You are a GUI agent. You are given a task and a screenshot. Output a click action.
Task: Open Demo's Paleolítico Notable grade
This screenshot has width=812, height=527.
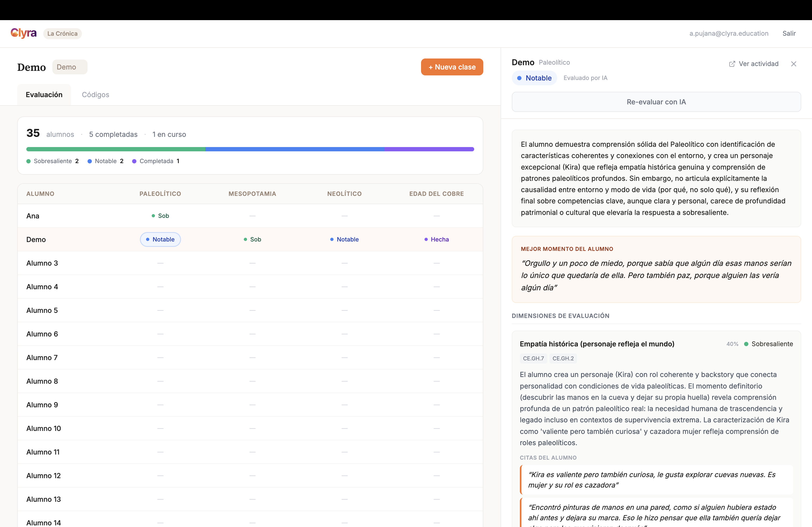tap(160, 239)
